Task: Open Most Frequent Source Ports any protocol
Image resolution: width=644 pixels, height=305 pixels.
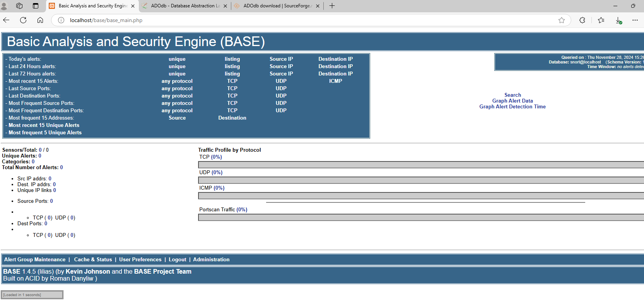Action: (x=177, y=103)
